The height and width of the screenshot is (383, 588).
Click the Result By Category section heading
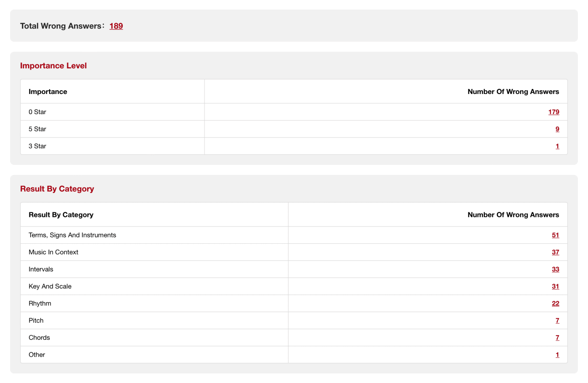pos(57,189)
